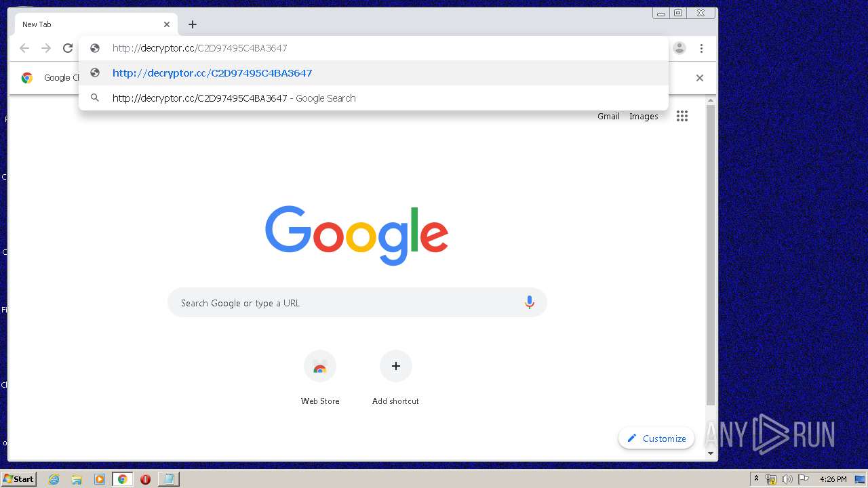This screenshot has height=488, width=868.
Task: Click the page scrollbar up arrow
Action: pyautogui.click(x=711, y=100)
